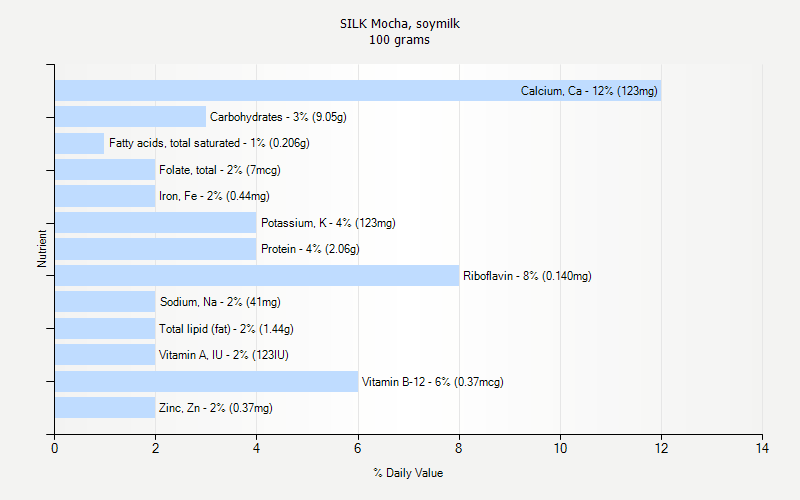Click the % Daily Value axis title
The height and width of the screenshot is (500, 800).
[x=408, y=473]
